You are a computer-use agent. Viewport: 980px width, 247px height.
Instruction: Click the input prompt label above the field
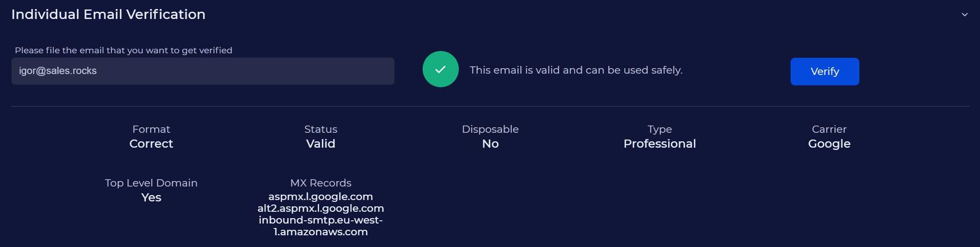123,50
